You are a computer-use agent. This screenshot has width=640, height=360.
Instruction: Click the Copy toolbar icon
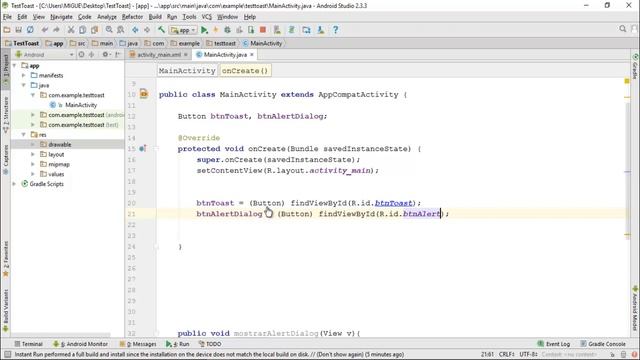(82, 30)
